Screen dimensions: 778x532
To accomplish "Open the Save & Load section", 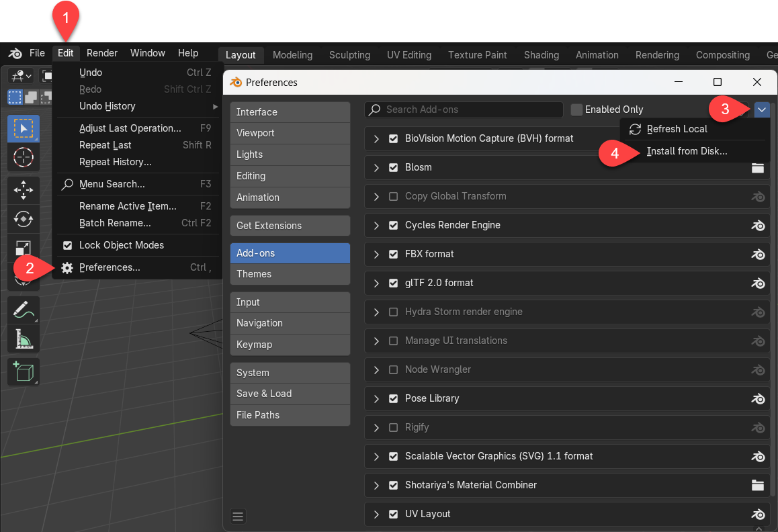I will pyautogui.click(x=290, y=394).
